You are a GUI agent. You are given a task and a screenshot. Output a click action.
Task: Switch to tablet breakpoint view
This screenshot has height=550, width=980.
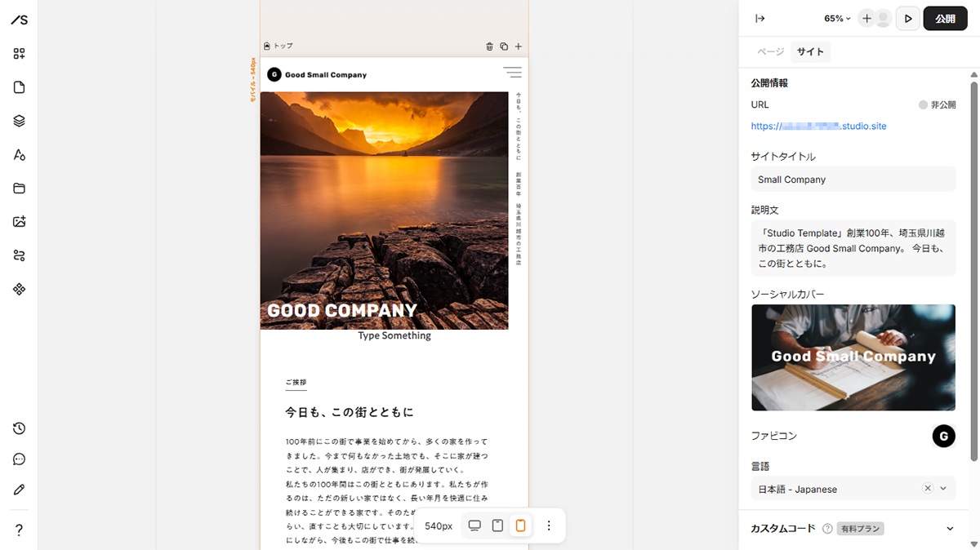click(x=497, y=526)
